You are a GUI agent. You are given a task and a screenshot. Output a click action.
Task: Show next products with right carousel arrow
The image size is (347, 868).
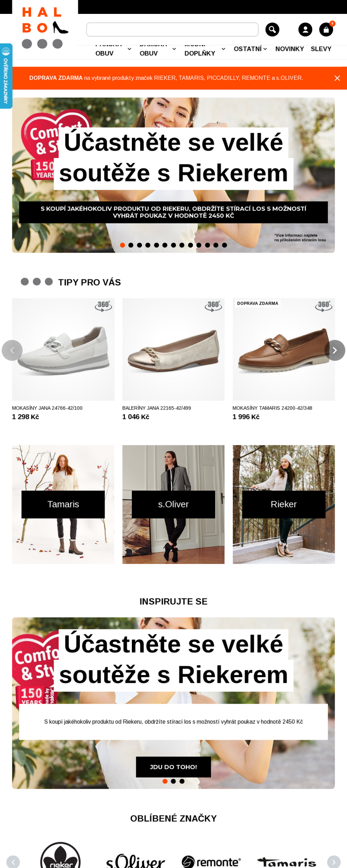[x=335, y=350]
